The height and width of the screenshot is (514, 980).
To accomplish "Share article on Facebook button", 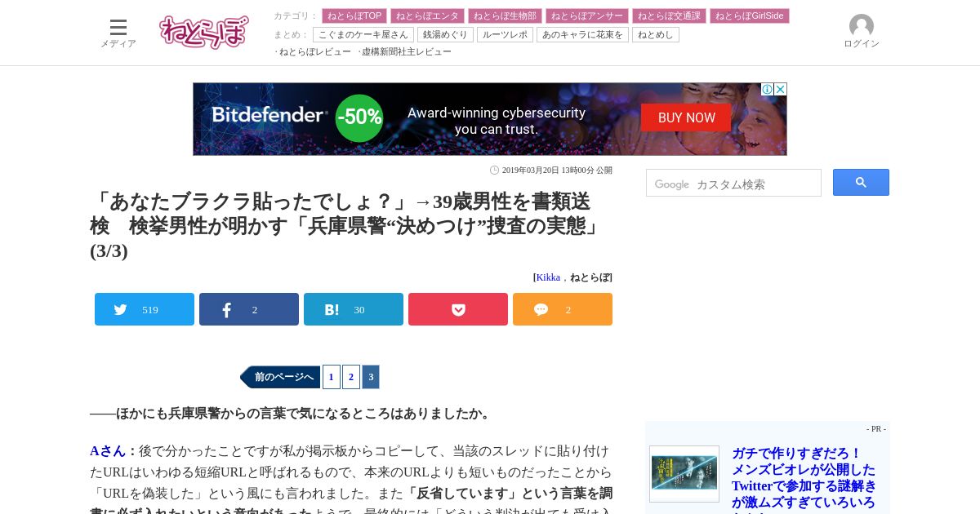I will click(249, 309).
